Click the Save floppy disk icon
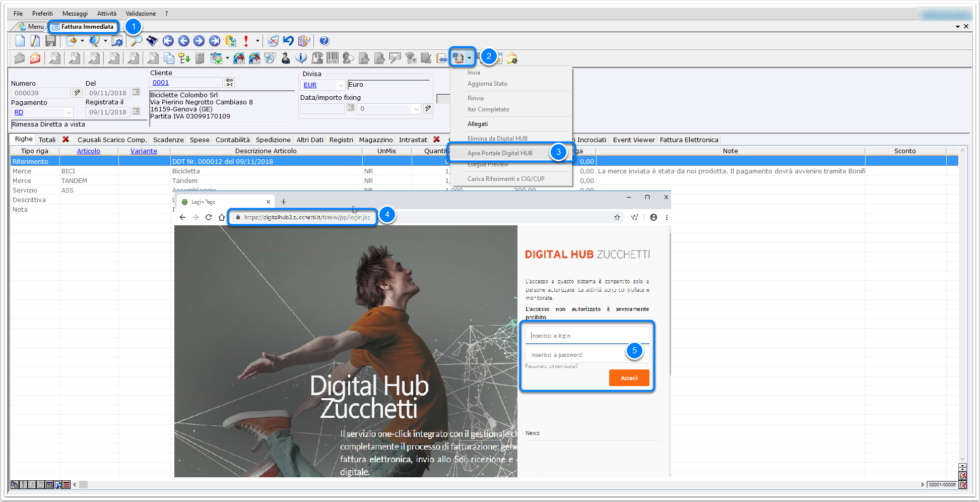The image size is (980, 502). (50, 41)
